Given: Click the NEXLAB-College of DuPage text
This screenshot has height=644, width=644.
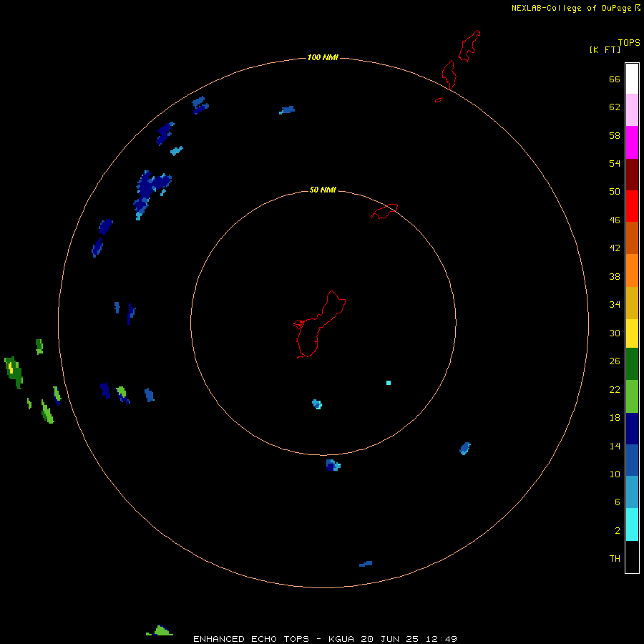Looking at the screenshot, I should click(571, 8).
